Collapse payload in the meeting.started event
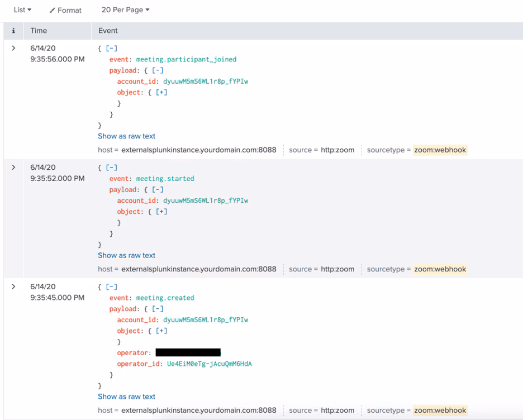The height and width of the screenshot is (420, 523). pos(158,189)
